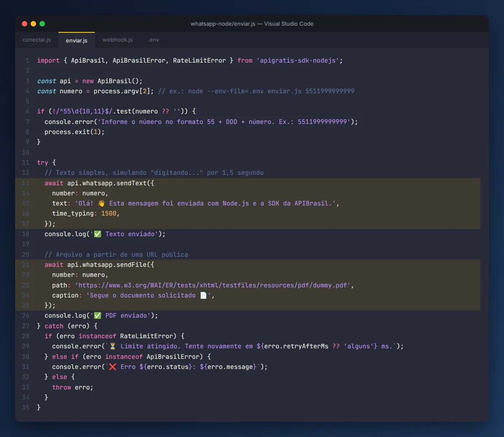Click 'number: numero,' on line 22

click(80, 275)
